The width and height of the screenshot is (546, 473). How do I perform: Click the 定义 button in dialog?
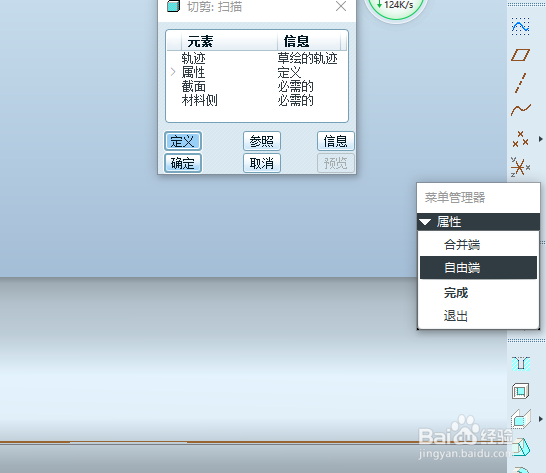(x=183, y=141)
